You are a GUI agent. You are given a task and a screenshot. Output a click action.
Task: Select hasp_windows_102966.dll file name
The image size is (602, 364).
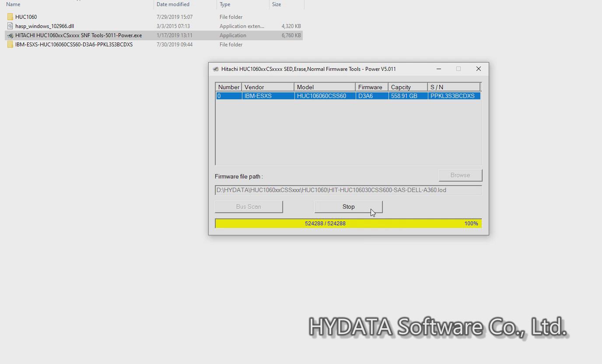[45, 26]
